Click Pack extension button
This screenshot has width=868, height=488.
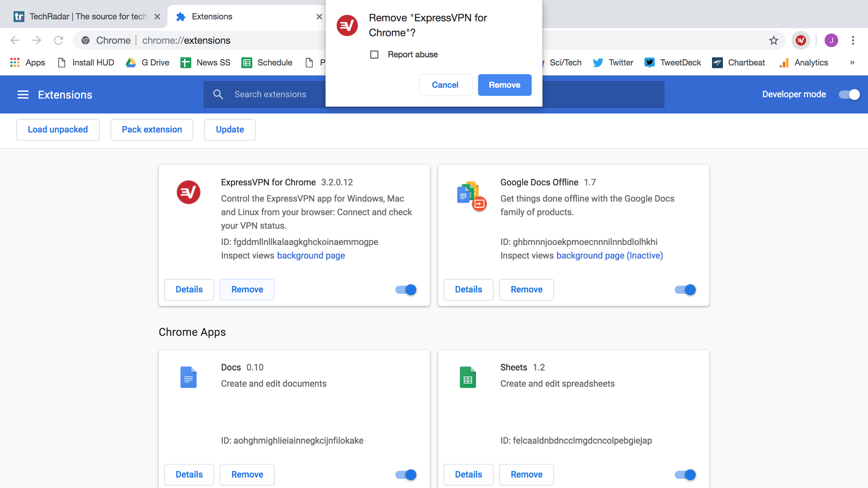[x=152, y=130]
